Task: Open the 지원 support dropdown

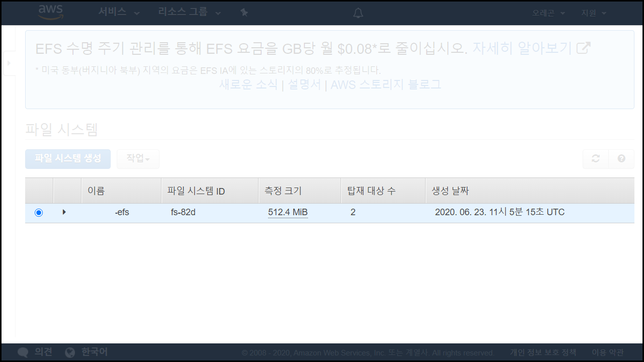Action: coord(594,13)
